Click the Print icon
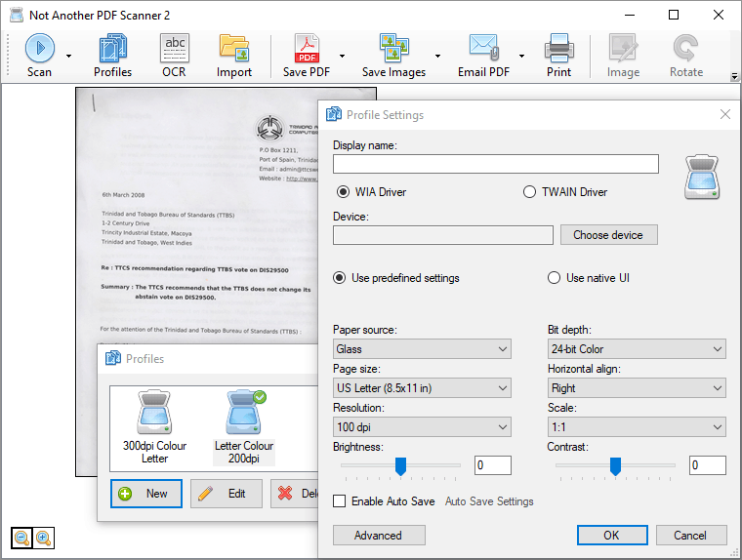The width and height of the screenshot is (742, 560). pos(559,48)
